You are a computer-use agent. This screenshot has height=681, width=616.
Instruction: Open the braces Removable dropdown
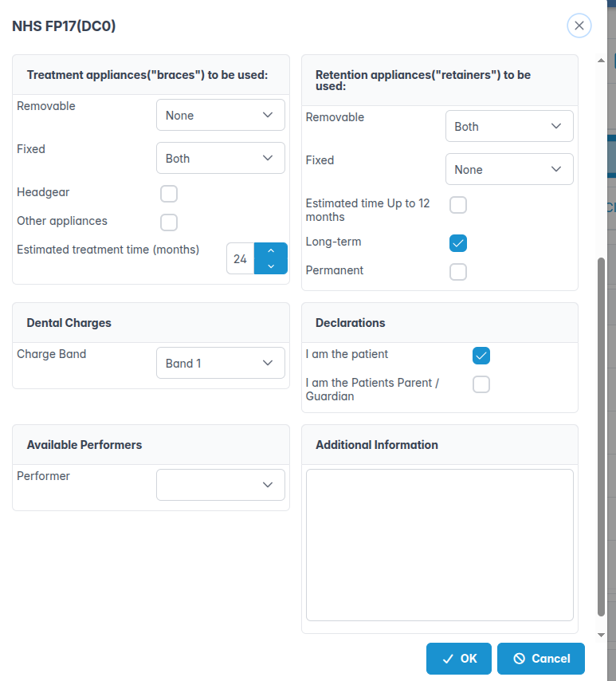(x=221, y=115)
